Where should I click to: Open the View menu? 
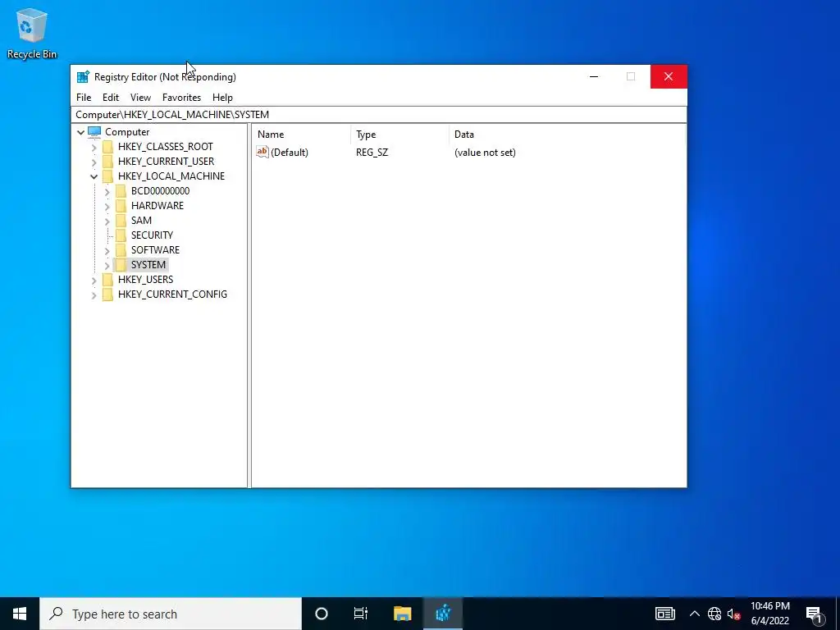click(140, 98)
